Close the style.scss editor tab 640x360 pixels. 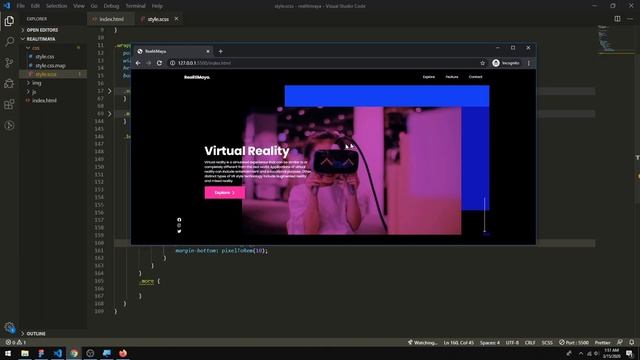click(176, 19)
